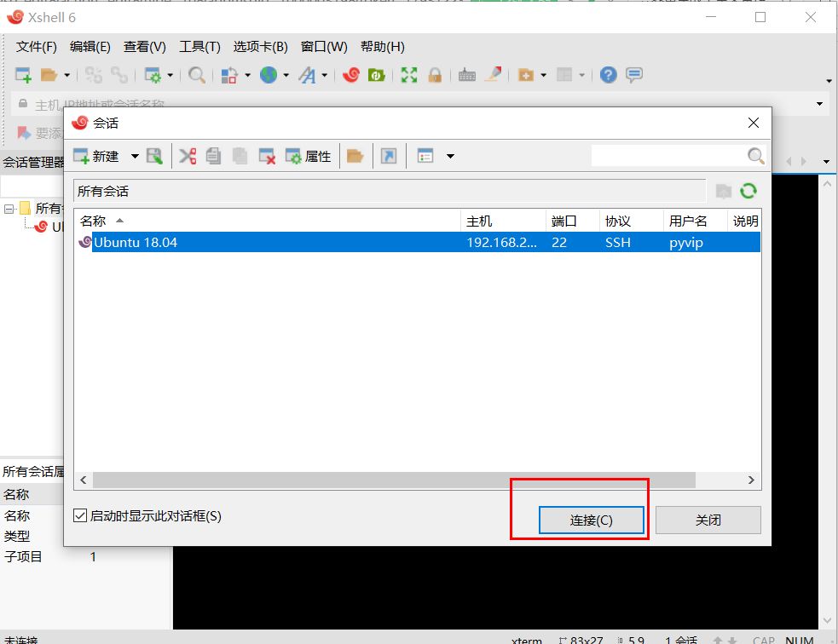Screen dimensions: 838x644
Task: Uncheck 启动时显示此对话框 option
Action: click(79, 515)
